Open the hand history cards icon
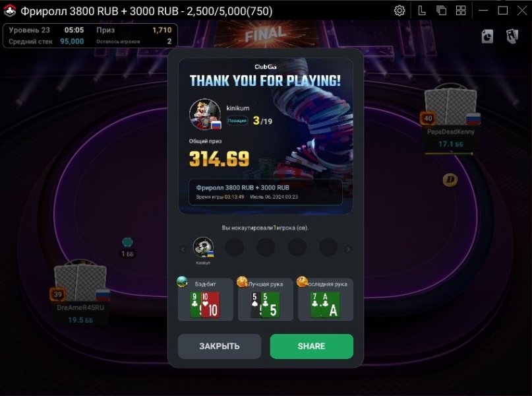The width and height of the screenshot is (532, 396). [x=512, y=36]
